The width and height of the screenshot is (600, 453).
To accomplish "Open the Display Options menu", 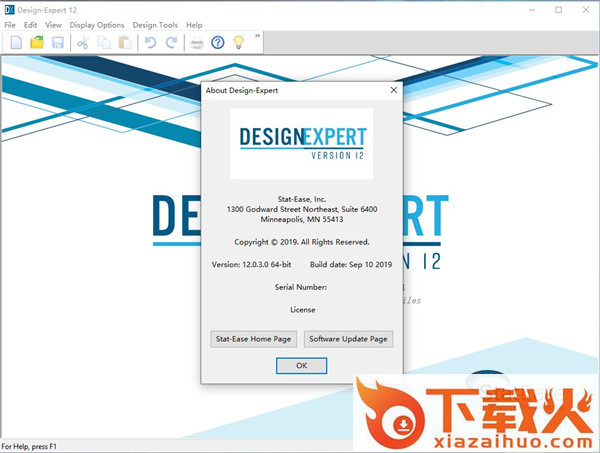I will (x=97, y=25).
